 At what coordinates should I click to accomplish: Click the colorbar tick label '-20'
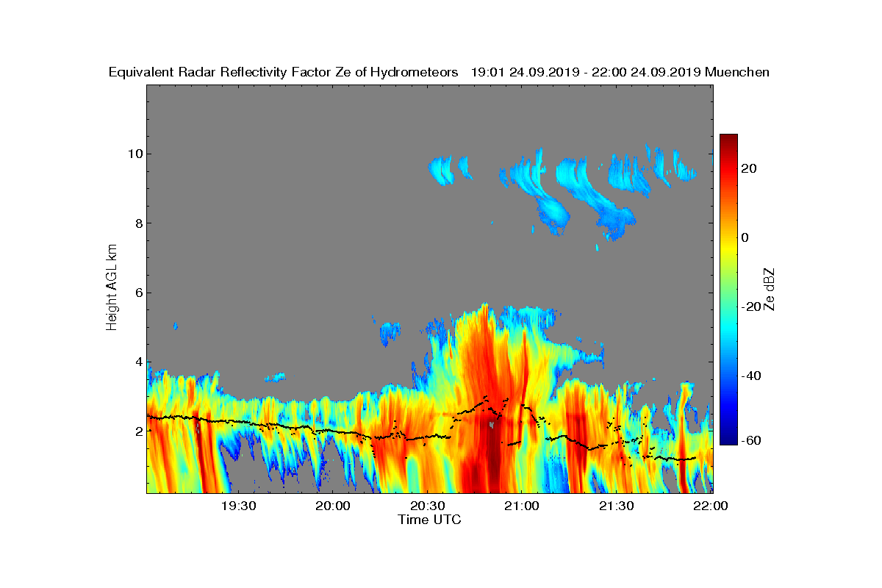pos(753,306)
